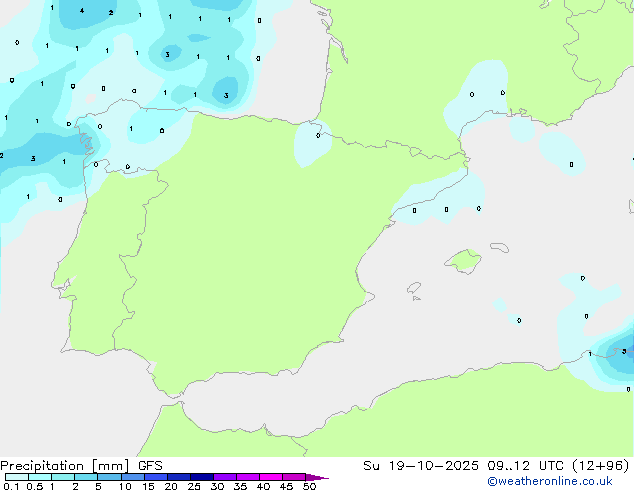The width and height of the screenshot is (634, 490).
Task: Click the over-50 mm legend arrow tip
Action: click(317, 477)
